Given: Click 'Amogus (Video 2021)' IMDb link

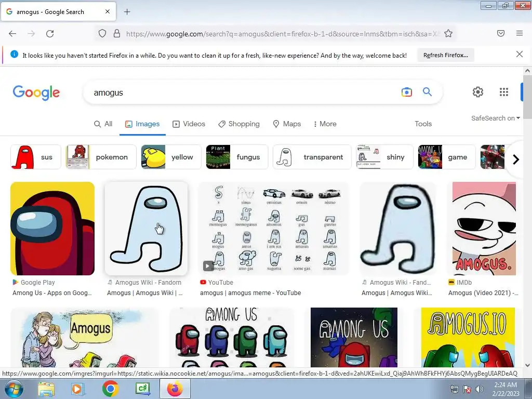Looking at the screenshot, I should click(483, 293).
